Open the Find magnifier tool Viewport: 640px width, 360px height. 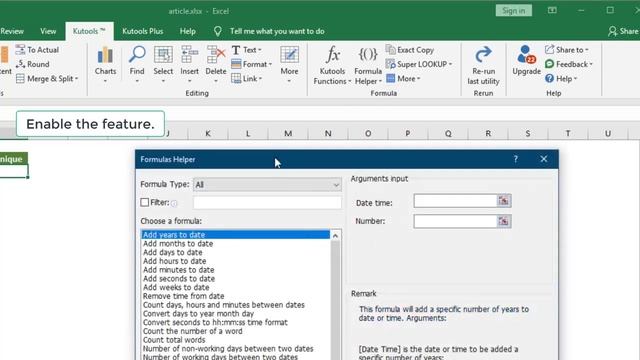pos(137,63)
